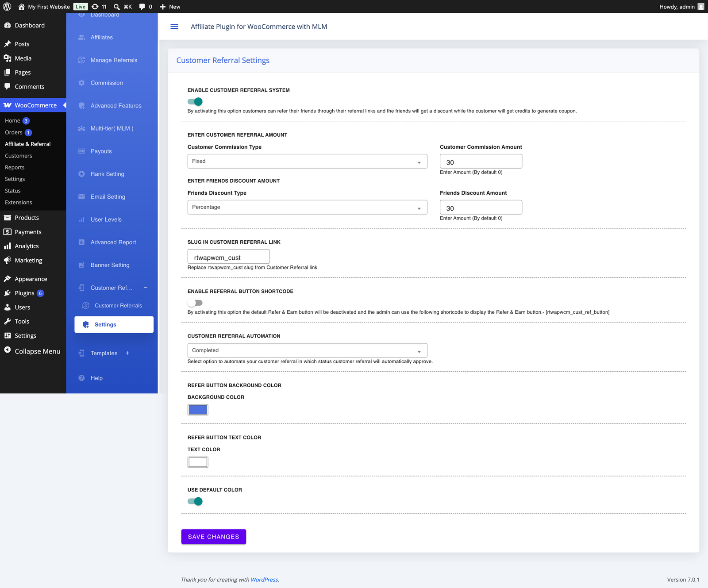Click the Users icon in WP sidebar
Viewport: 708px width, 588px height.
8,307
